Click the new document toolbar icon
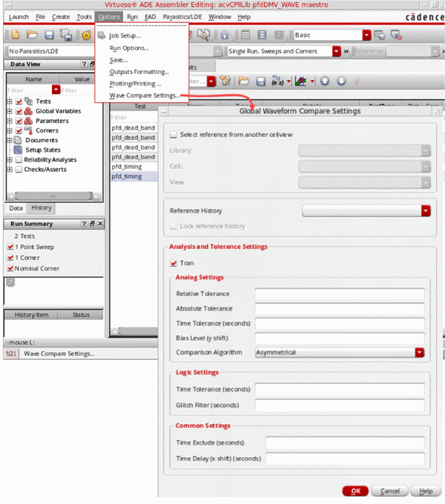This screenshot has height=504, width=445. pos(15,34)
